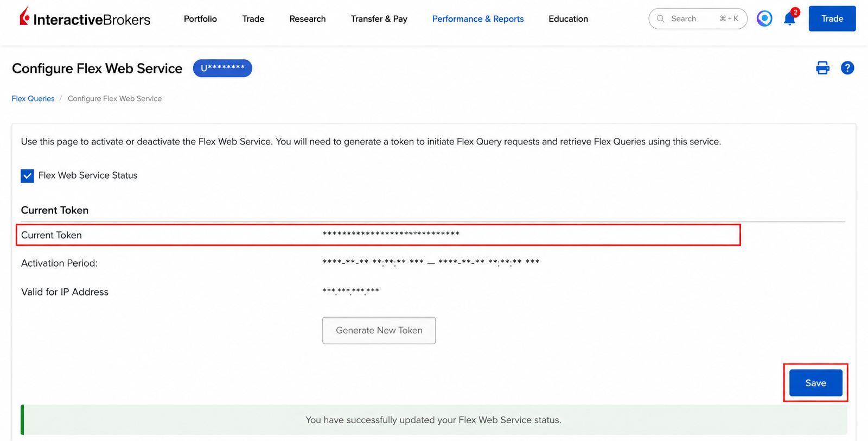
Task: Save the Flex Web Service settings
Action: point(816,383)
